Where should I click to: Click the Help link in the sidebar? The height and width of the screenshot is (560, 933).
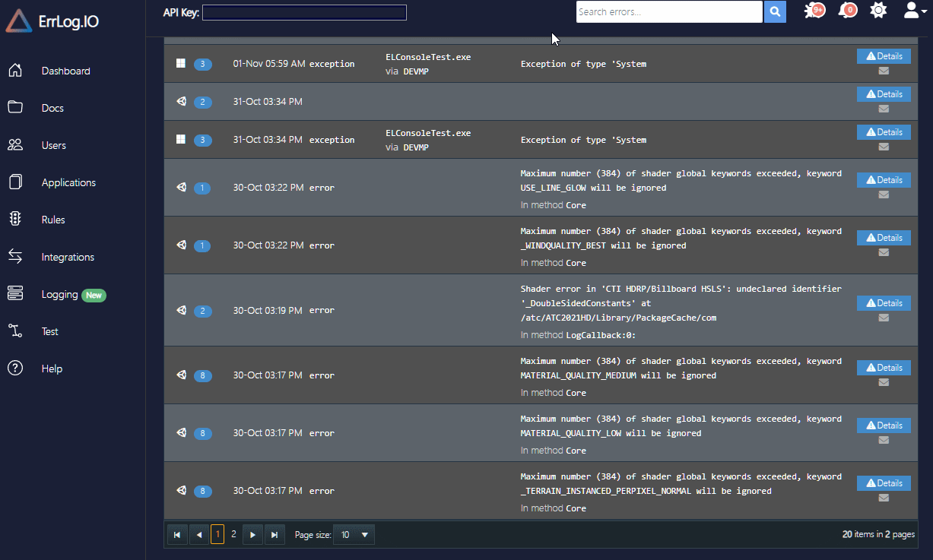tap(52, 369)
